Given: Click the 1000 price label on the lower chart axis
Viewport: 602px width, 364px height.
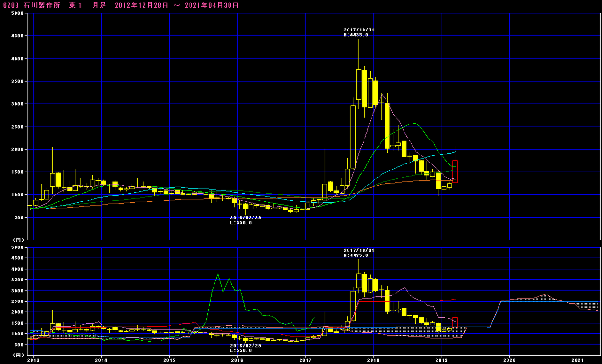Looking at the screenshot, I should 17,333.
